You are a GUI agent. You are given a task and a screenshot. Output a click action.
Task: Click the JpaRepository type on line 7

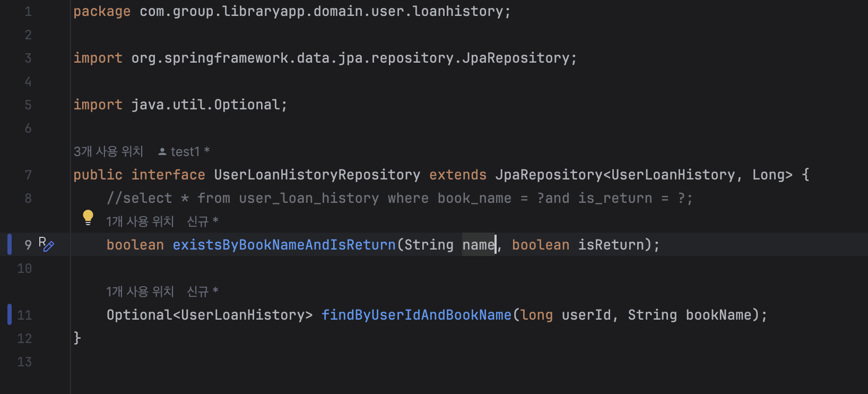coord(549,175)
